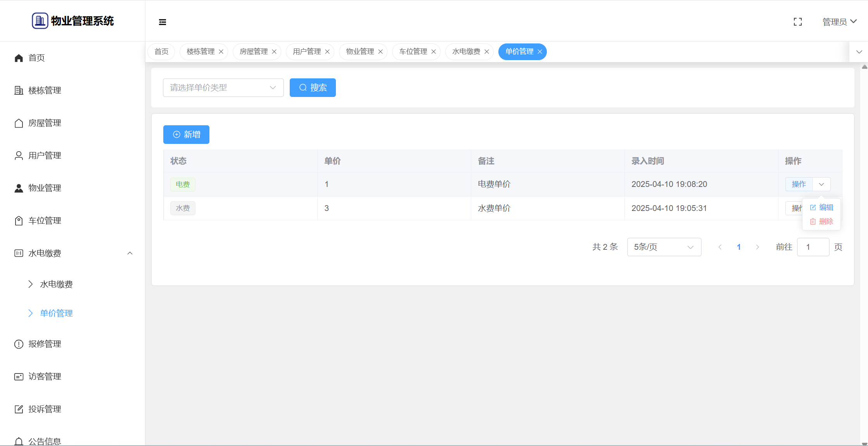Screen dimensions: 868x446
Task: Open 楼栋管理 from the sidebar
Action: click(x=45, y=90)
